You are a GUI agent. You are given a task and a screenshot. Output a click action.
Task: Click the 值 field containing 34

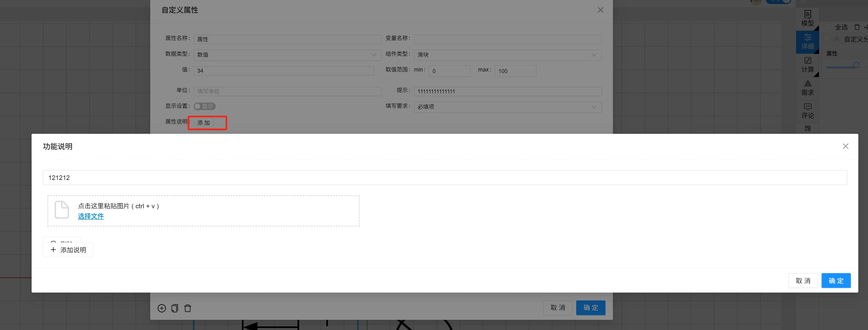click(284, 71)
